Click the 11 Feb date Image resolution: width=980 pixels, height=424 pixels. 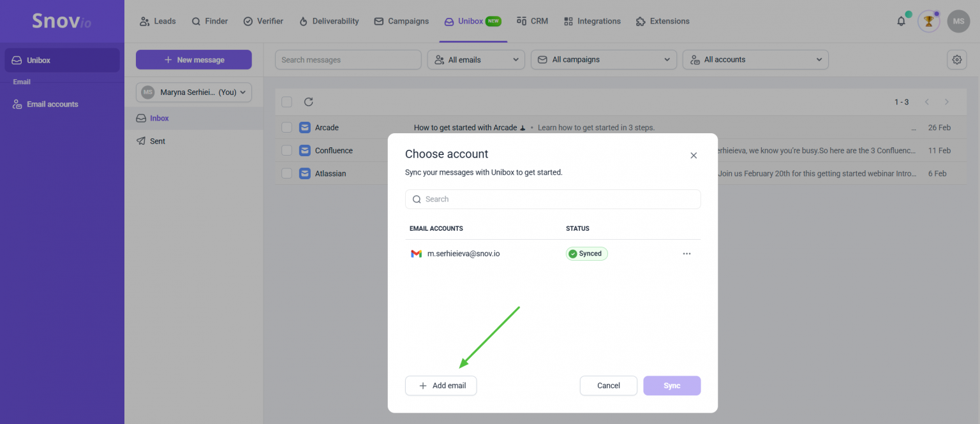pyautogui.click(x=939, y=150)
